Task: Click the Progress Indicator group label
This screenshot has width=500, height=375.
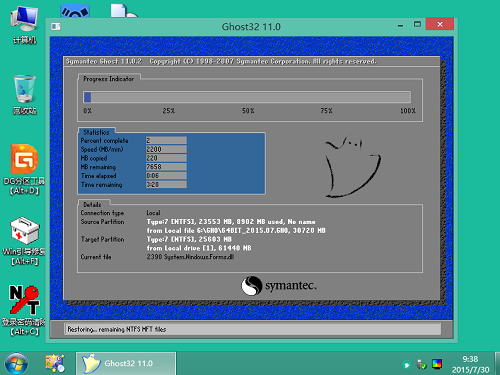Action: 109,79
